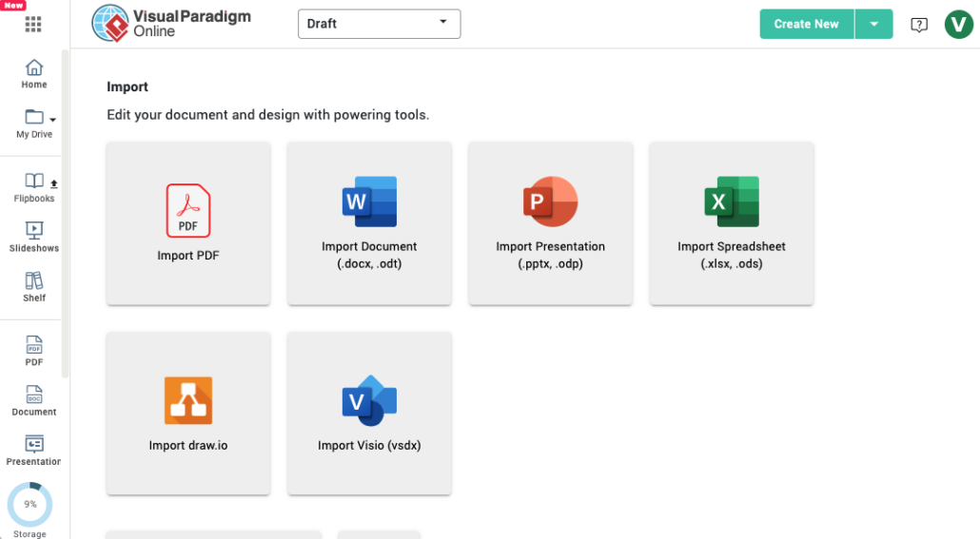This screenshot has height=539, width=980.
Task: Choose Import Spreadsheet (.xlsx, .ods) card
Action: [731, 223]
